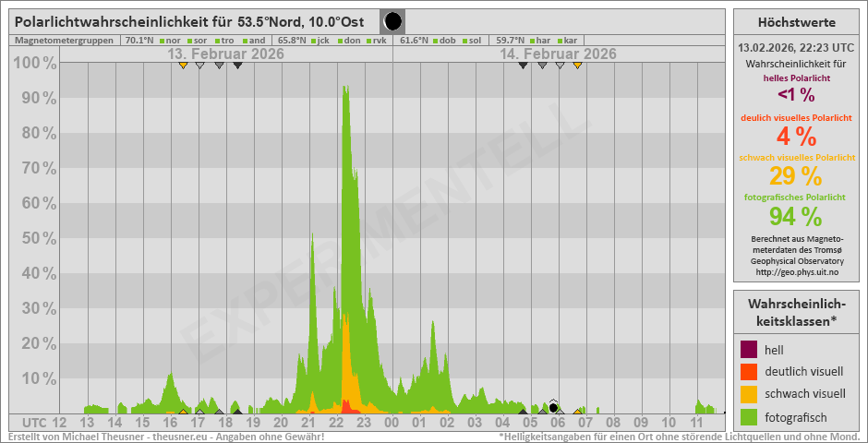868x443 pixels.
Task: Click the 29 % schwach visuelles Polarlicht value
Action: (795, 175)
